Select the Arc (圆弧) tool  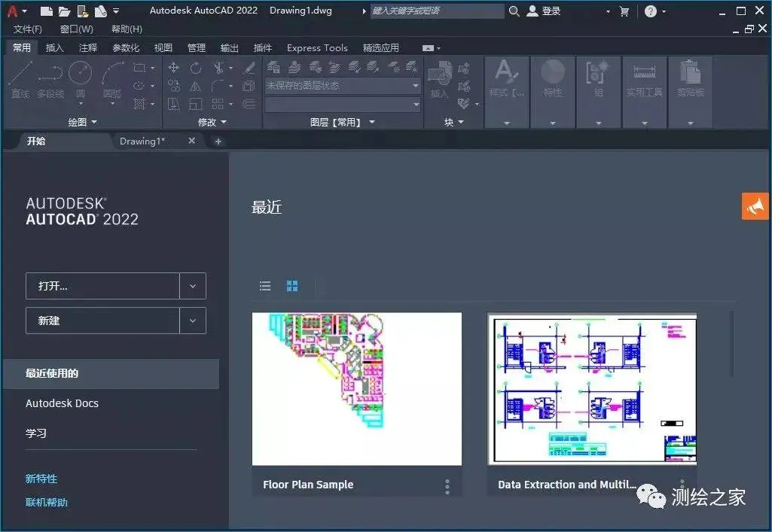click(x=112, y=79)
